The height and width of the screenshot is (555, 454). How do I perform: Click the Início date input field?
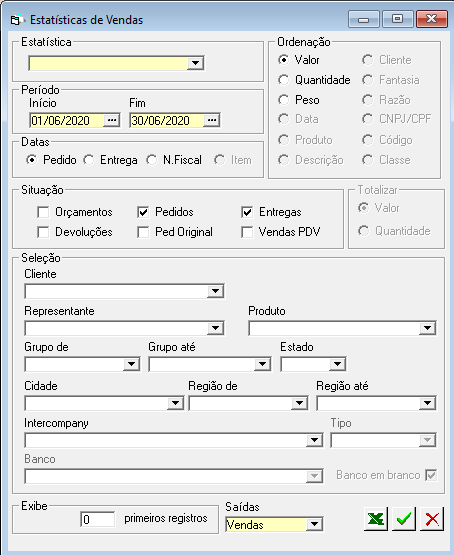(x=67, y=120)
